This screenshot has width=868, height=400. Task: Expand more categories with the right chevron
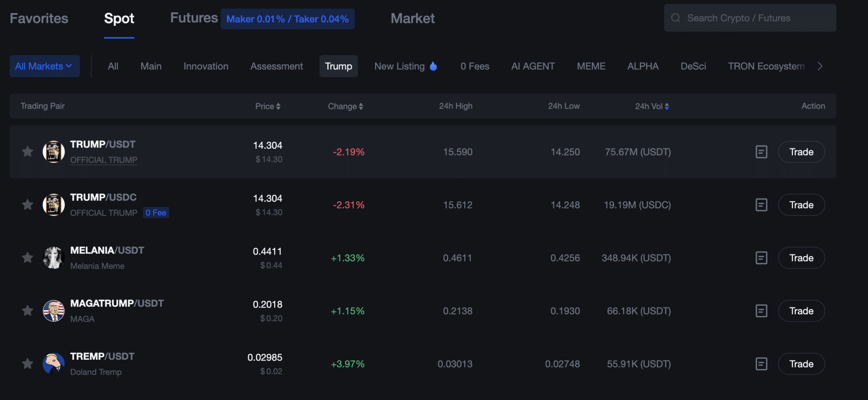(x=820, y=66)
